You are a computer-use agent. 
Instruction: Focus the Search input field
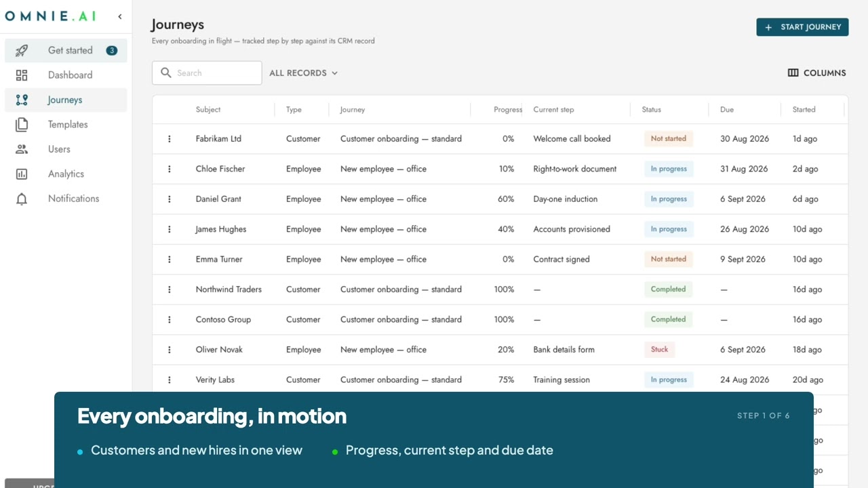click(207, 73)
